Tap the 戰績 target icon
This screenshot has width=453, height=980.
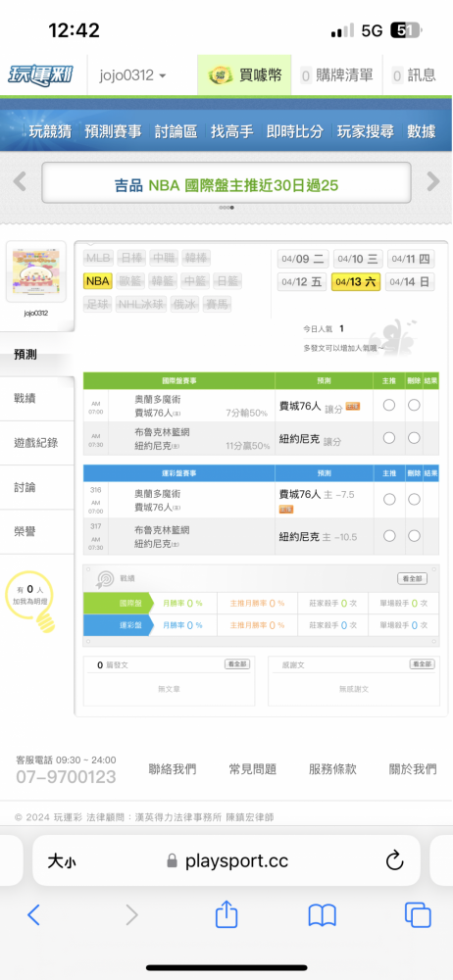105,579
